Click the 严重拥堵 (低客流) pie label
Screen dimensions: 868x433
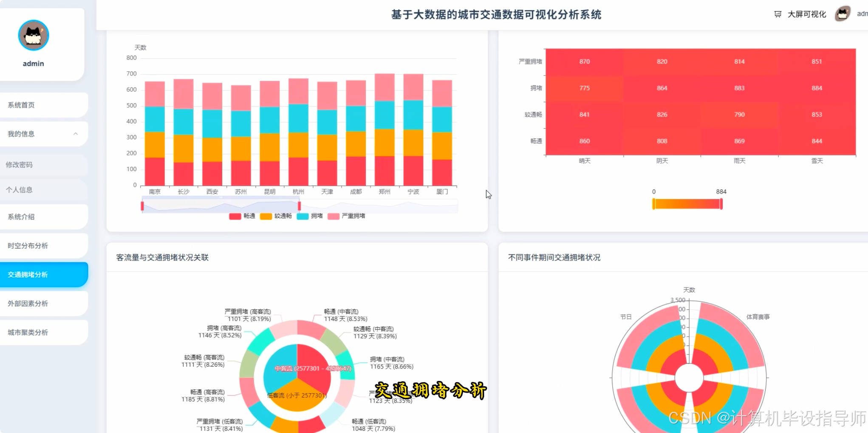click(x=219, y=425)
